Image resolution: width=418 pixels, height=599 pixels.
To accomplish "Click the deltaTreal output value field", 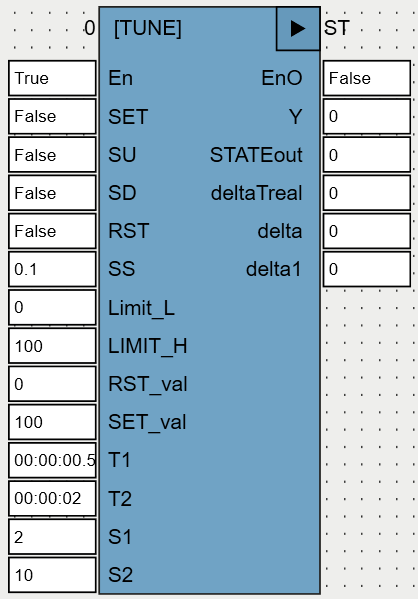I will click(x=367, y=193).
